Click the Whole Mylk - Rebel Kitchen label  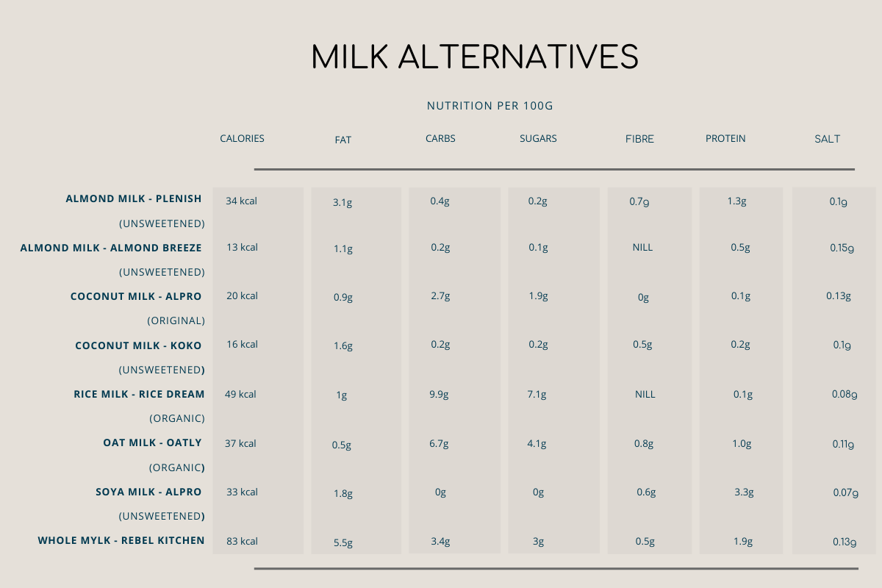coord(121,540)
